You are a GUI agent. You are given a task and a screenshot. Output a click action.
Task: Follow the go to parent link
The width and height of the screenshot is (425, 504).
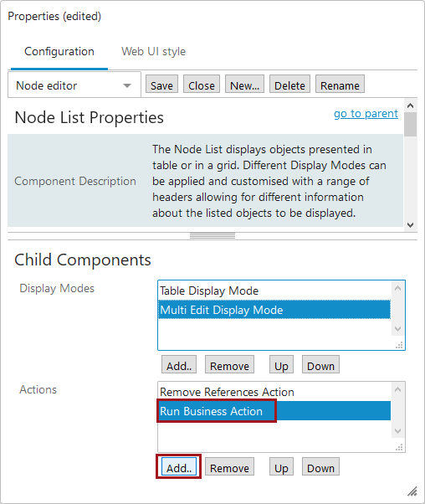[x=366, y=114]
